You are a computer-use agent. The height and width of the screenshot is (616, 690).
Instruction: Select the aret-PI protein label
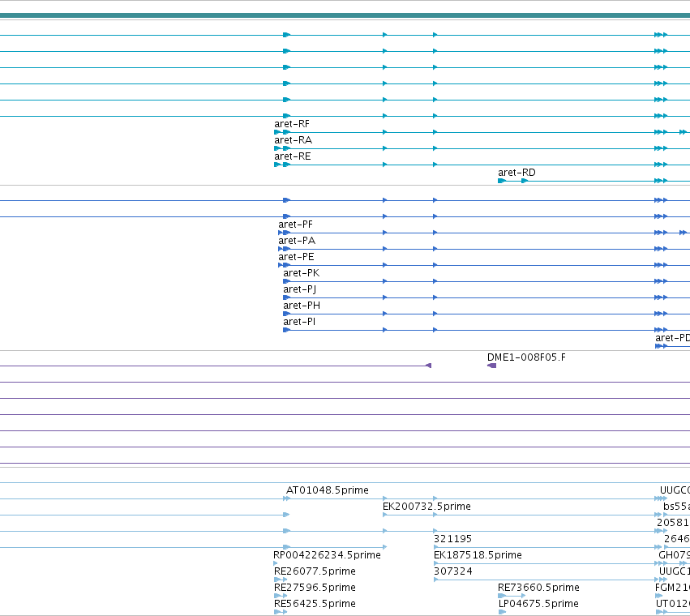[x=299, y=322]
